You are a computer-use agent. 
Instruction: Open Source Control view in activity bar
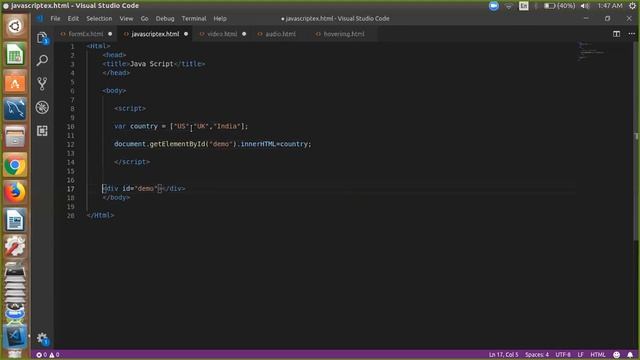point(42,84)
